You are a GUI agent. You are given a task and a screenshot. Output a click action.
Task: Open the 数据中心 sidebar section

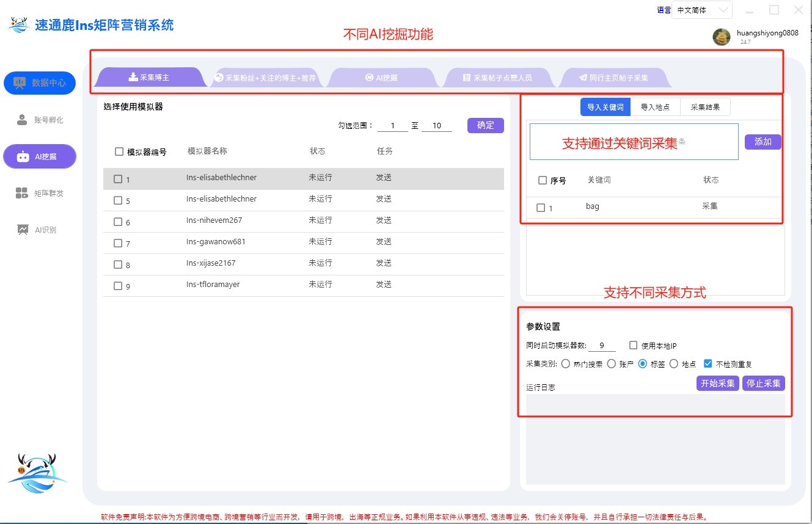pos(40,82)
